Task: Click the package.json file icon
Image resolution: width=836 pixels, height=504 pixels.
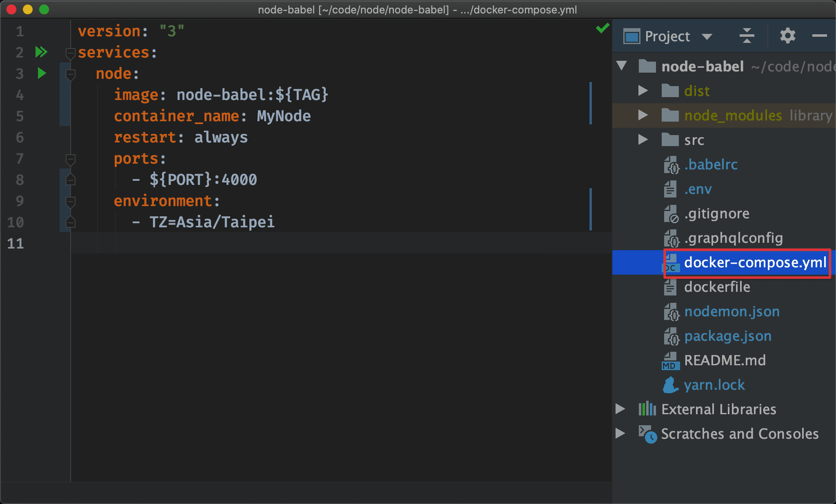Action: 671,336
